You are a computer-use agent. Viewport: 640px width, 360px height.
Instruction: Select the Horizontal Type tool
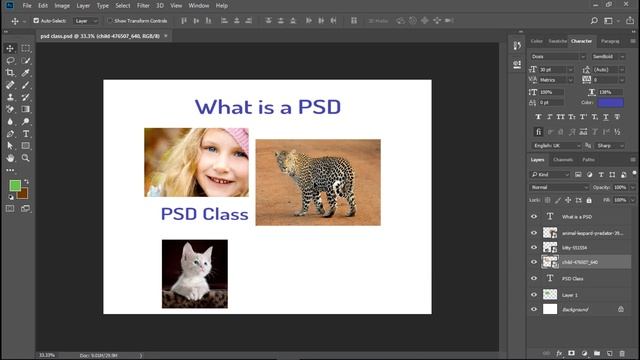coord(25,133)
